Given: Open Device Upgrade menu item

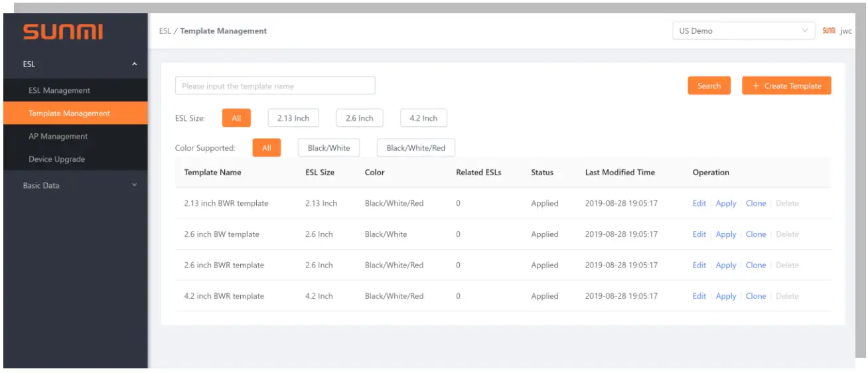Looking at the screenshot, I should click(x=56, y=159).
